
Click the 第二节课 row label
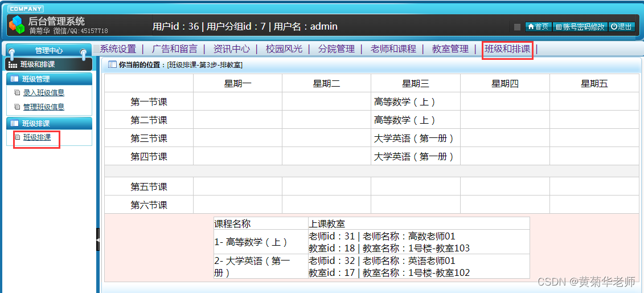tap(149, 120)
